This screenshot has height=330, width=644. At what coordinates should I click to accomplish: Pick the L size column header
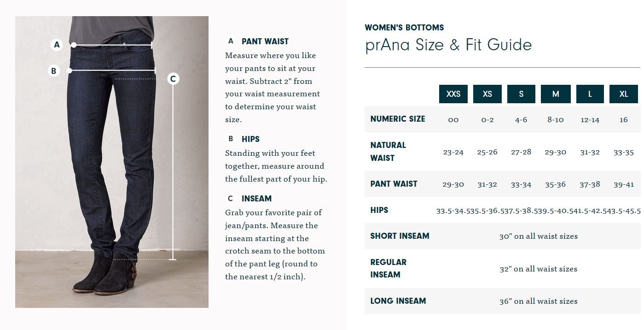pyautogui.click(x=590, y=94)
